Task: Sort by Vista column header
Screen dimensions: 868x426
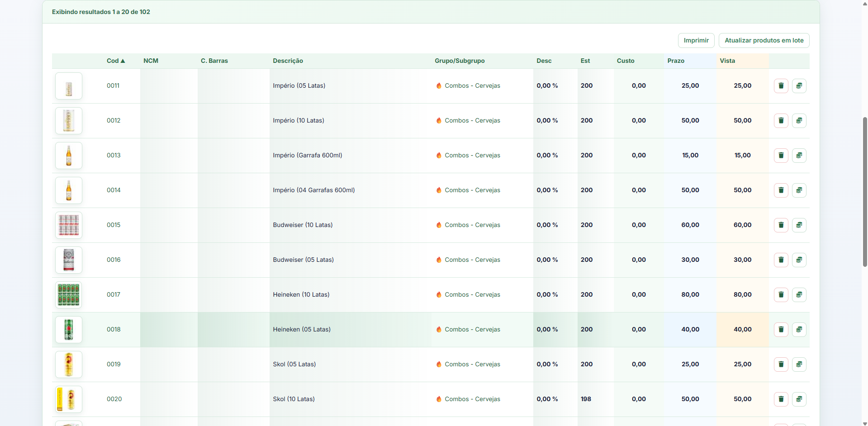Action: (727, 61)
